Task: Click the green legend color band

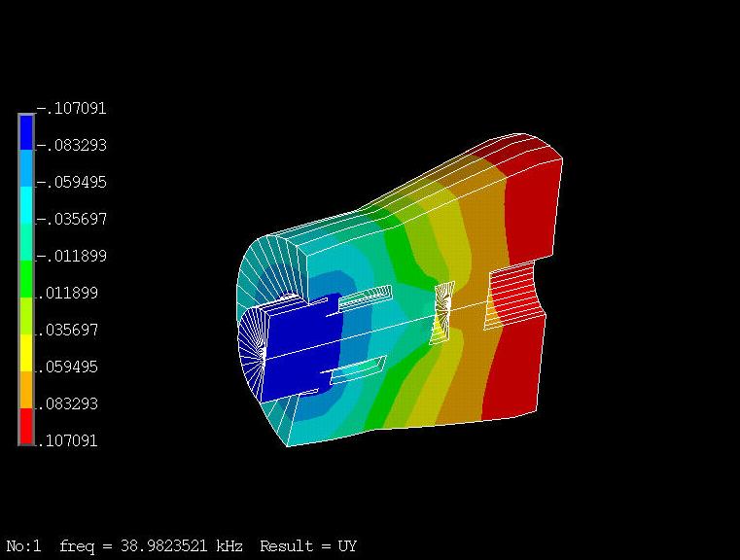Action: (26, 279)
